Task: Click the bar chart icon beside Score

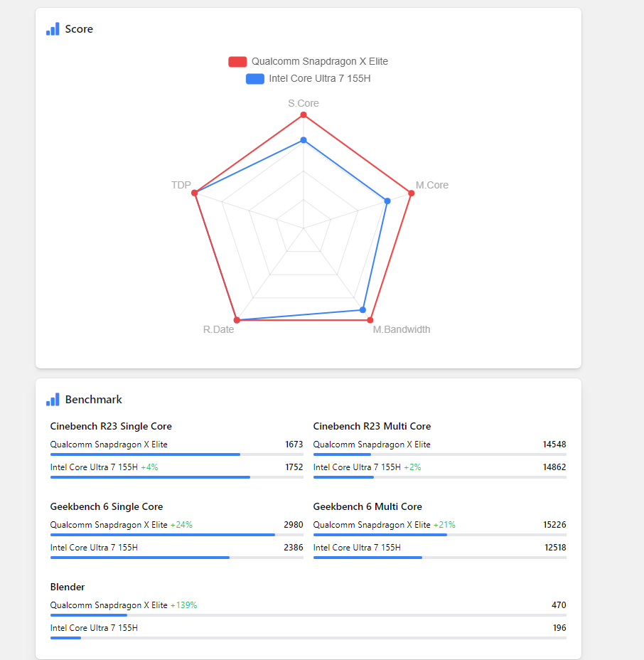Action: tap(53, 29)
